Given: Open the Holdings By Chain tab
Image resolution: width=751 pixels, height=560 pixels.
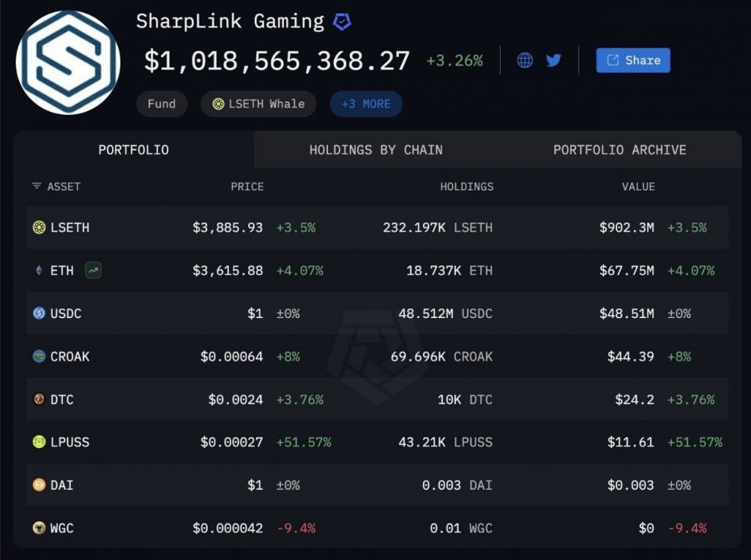Looking at the screenshot, I should point(376,150).
